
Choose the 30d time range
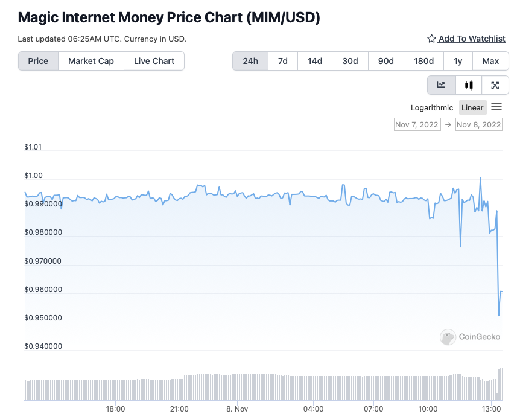350,61
